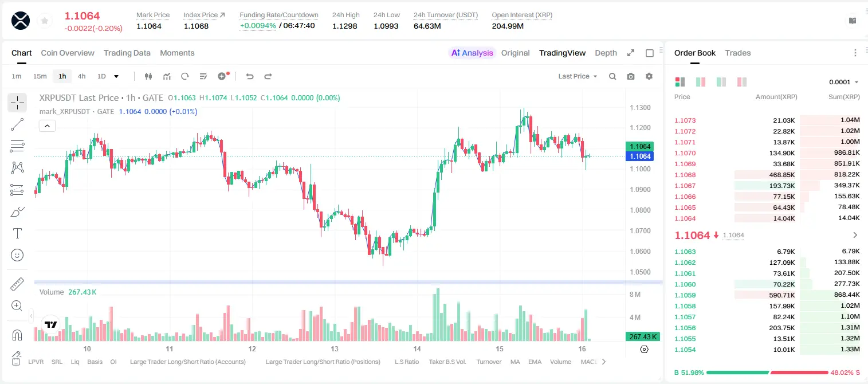Open chart settings gear icon

point(649,76)
